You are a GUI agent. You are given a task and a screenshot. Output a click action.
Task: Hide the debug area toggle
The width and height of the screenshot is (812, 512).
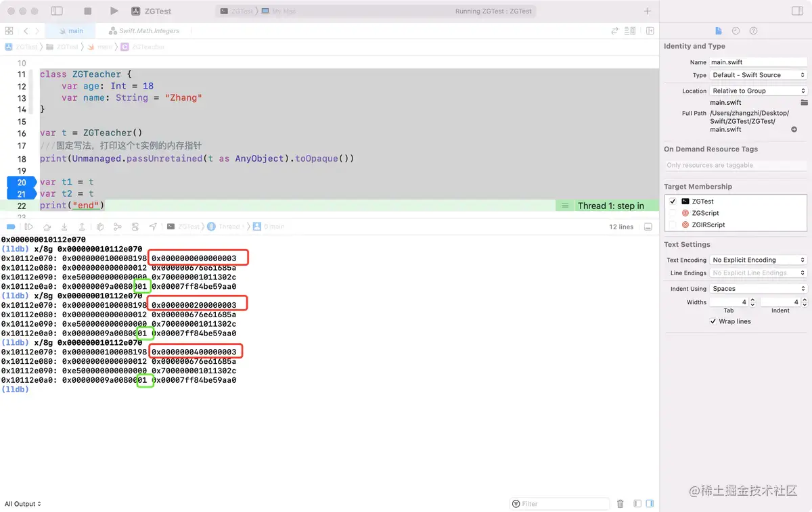(x=648, y=227)
